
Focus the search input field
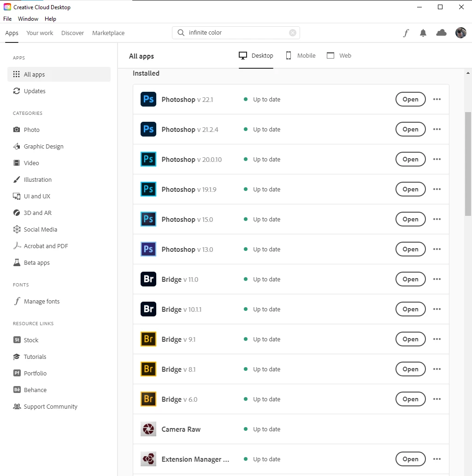point(236,33)
